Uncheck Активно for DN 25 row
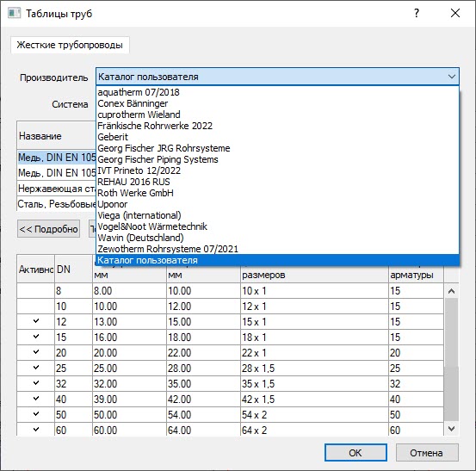Image resolution: width=476 pixels, height=471 pixels. pyautogui.click(x=36, y=368)
